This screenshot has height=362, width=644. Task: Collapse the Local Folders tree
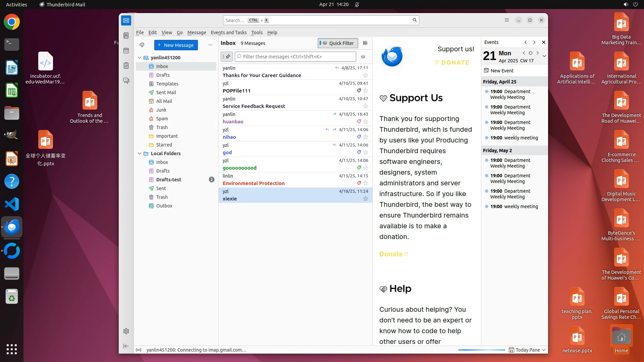click(x=140, y=154)
